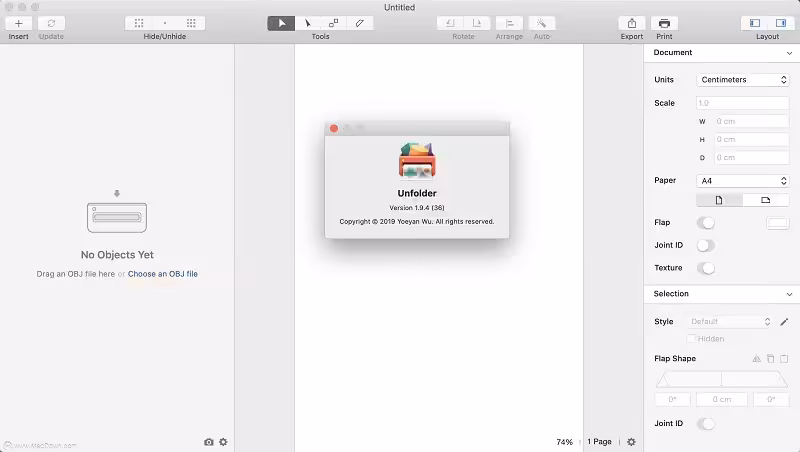Click the Choose an OBJ file link
Screen dimensions: 800x452
[163, 274]
